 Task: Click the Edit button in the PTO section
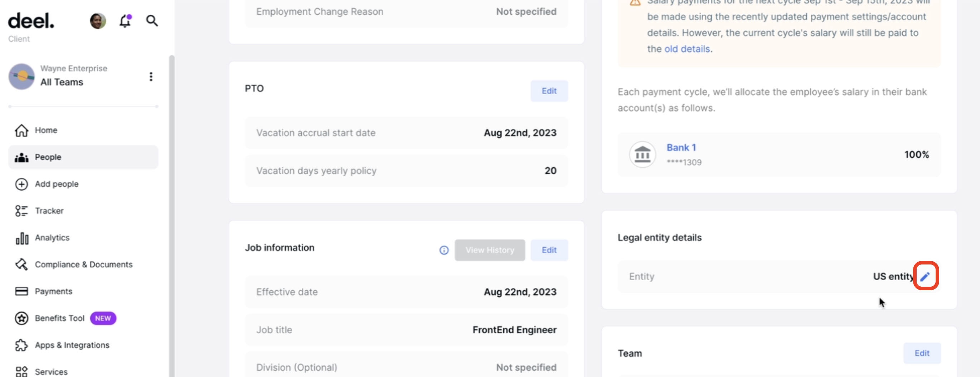(549, 91)
